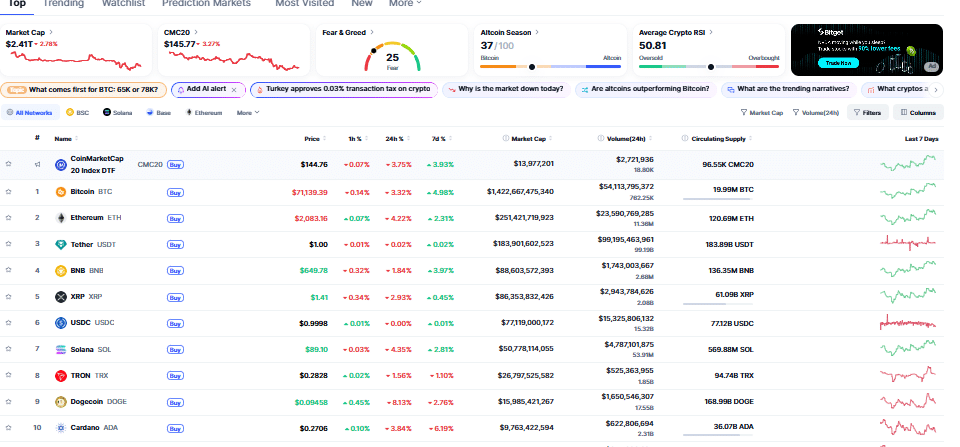Screen dimensions: 960x447
Task: Star Bitcoin to add to watchlist
Action: [x=9, y=192]
